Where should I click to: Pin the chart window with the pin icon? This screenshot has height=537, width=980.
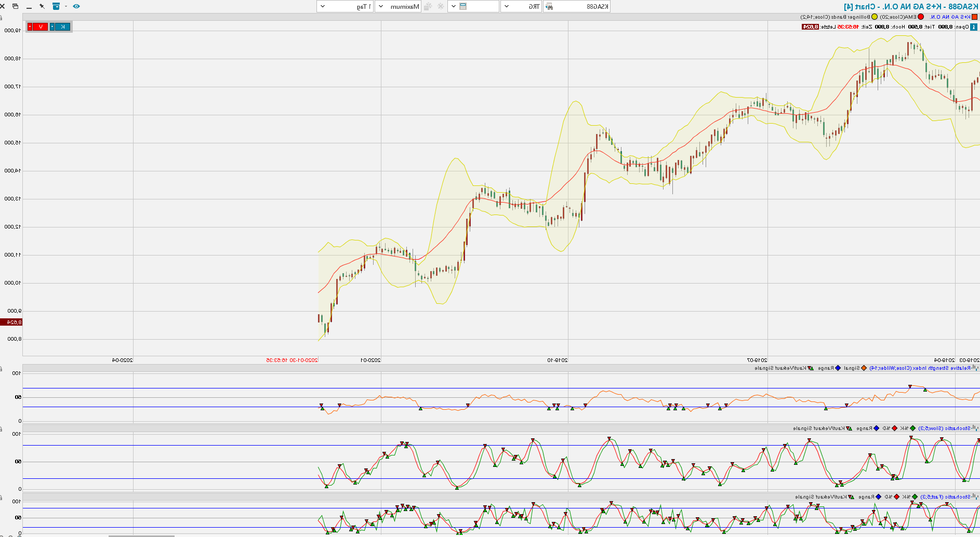[x=42, y=6]
